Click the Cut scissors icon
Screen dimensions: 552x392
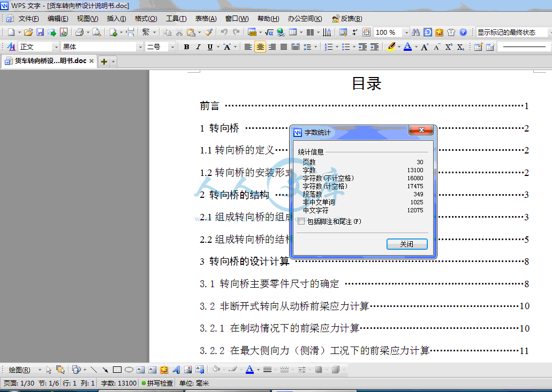179,32
